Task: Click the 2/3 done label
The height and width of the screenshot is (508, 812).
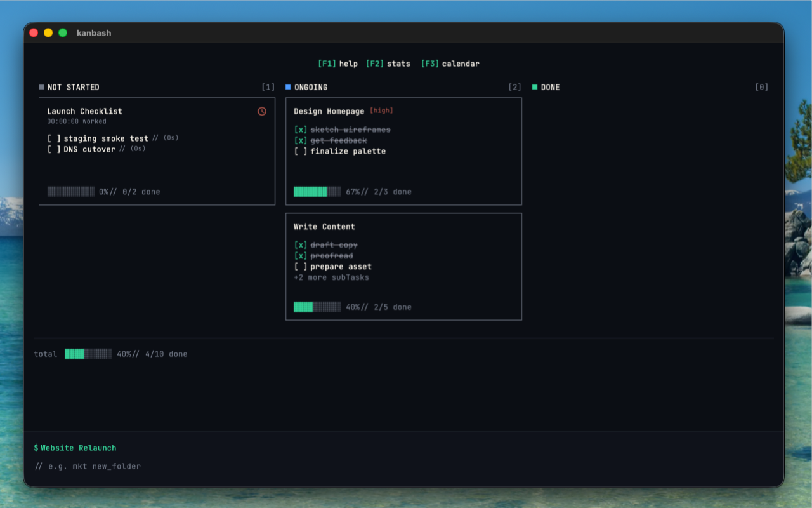Action: [393, 192]
